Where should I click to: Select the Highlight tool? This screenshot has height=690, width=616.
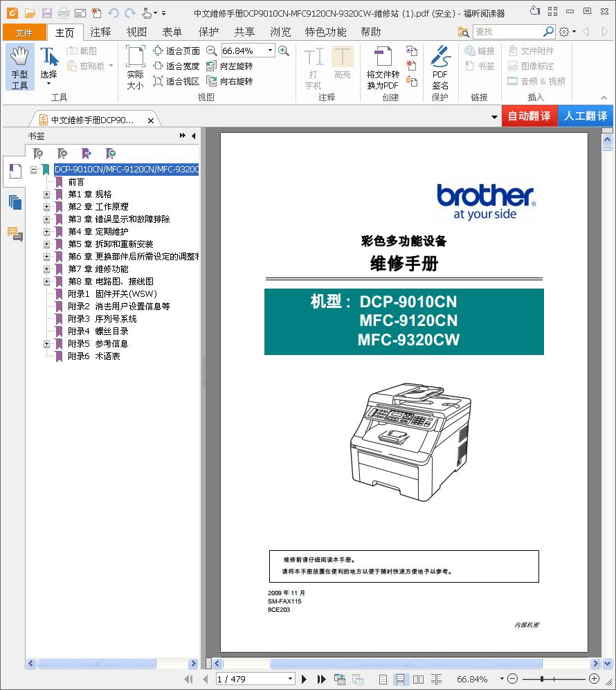[x=343, y=63]
